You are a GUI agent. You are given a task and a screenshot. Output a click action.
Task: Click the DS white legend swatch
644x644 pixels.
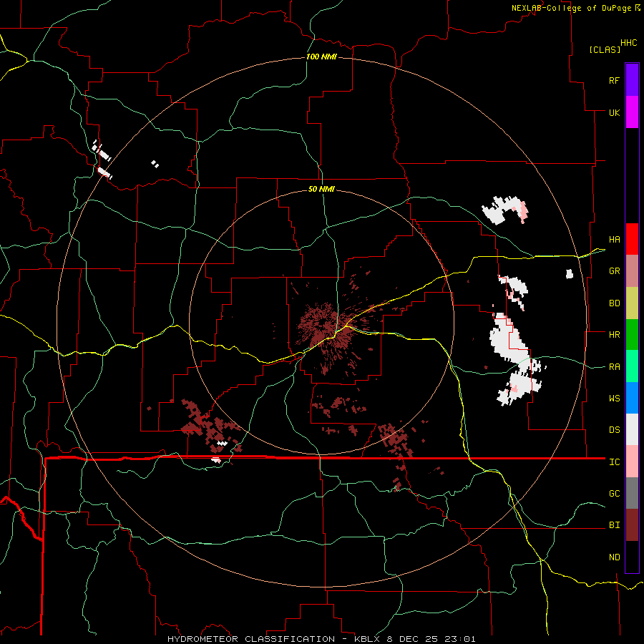click(632, 429)
